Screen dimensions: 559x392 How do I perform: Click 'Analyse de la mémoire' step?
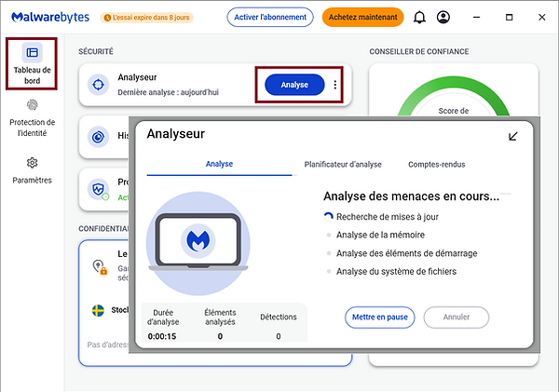coord(380,235)
